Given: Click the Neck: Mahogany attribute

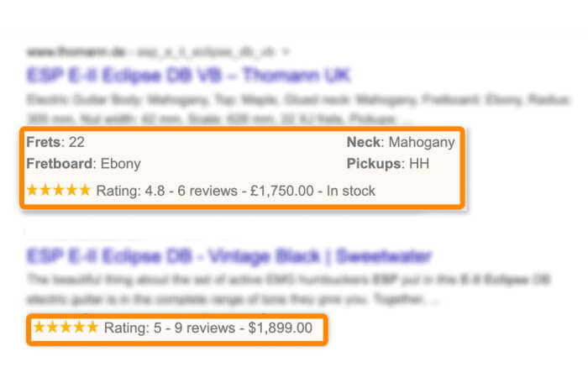Looking at the screenshot, I should point(401,142).
